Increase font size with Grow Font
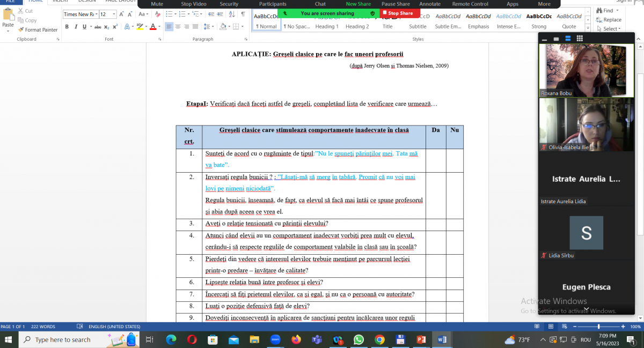This screenshot has height=348, width=644. click(122, 14)
